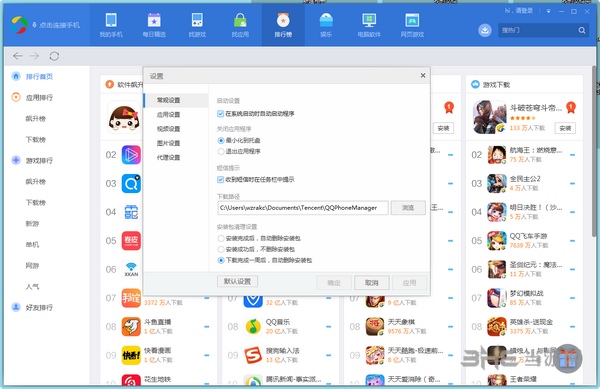The height and width of the screenshot is (389, 600).
Task: Click 默认设置 default settings button
Action: (x=237, y=282)
